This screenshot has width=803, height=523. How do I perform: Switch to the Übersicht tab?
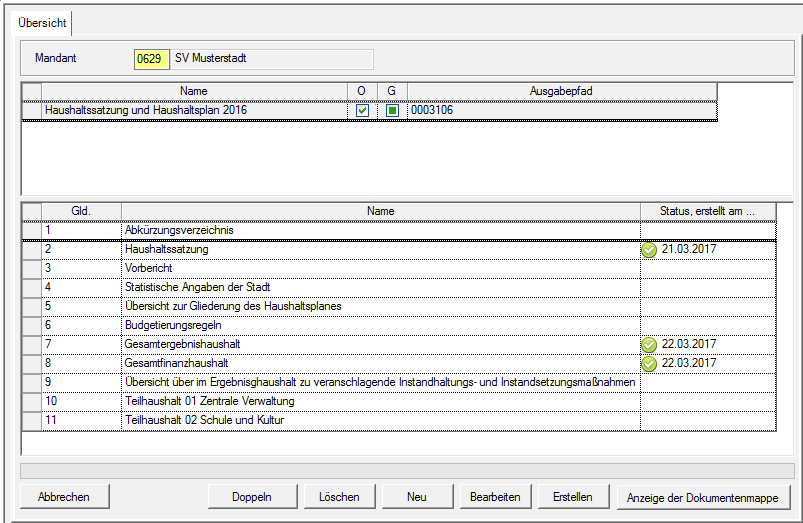(43, 21)
